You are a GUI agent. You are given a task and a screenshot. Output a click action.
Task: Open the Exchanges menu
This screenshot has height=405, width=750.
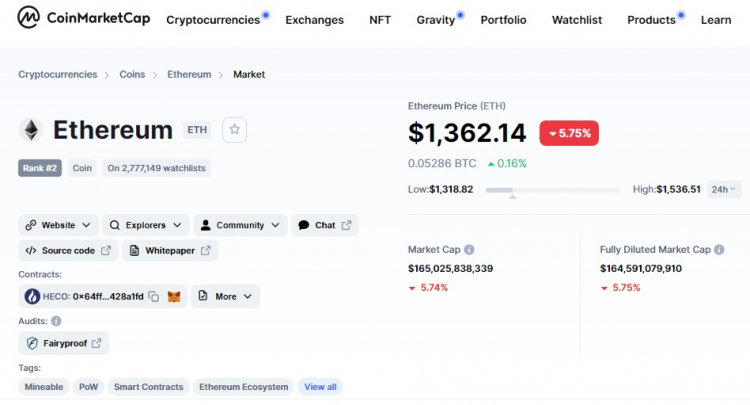(x=314, y=20)
